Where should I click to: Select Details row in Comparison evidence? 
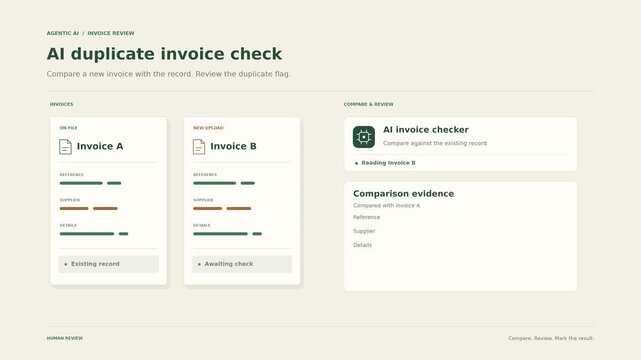(x=362, y=245)
